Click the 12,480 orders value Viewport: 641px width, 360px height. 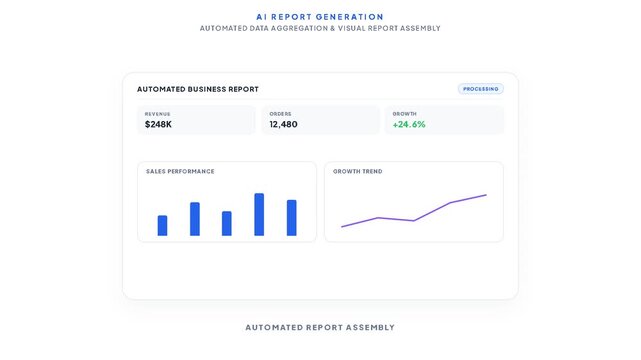(x=283, y=124)
